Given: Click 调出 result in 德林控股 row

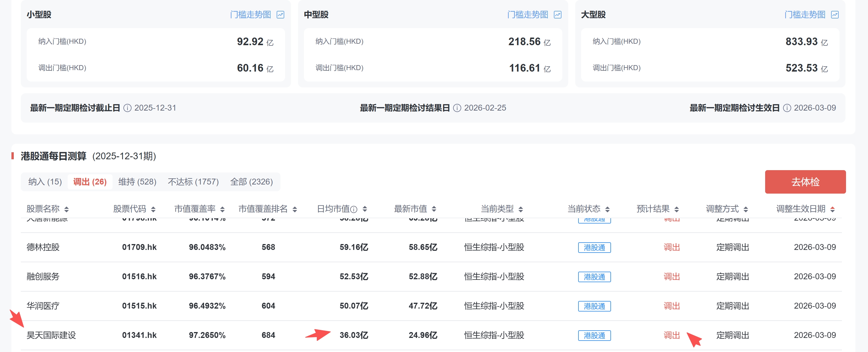Looking at the screenshot, I should 672,248.
